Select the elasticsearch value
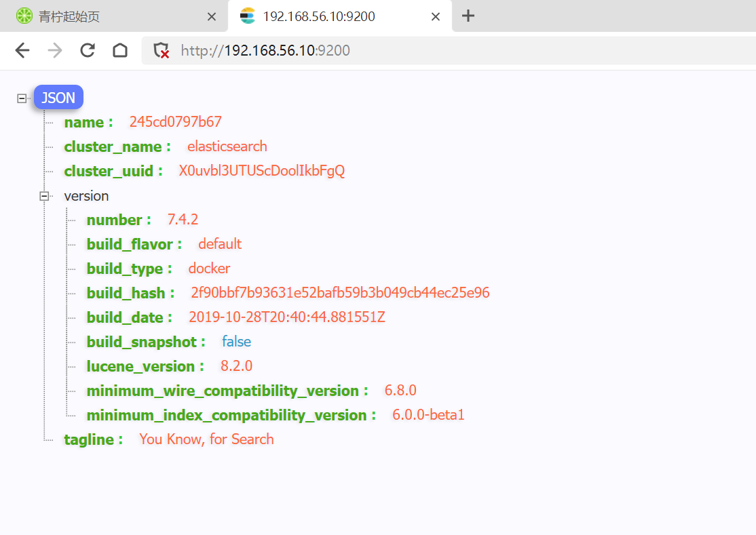The height and width of the screenshot is (535, 756). [227, 146]
